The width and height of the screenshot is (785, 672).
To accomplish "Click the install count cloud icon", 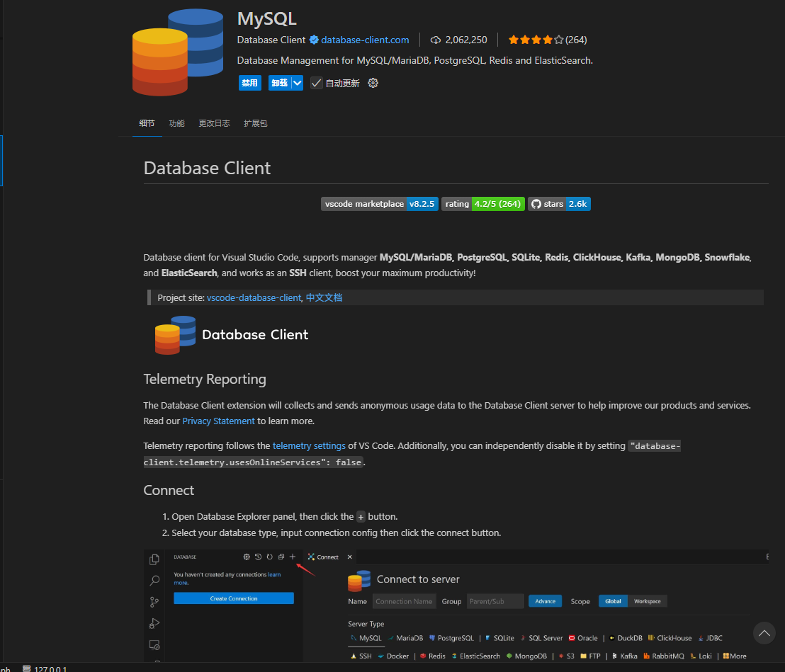I will point(436,40).
